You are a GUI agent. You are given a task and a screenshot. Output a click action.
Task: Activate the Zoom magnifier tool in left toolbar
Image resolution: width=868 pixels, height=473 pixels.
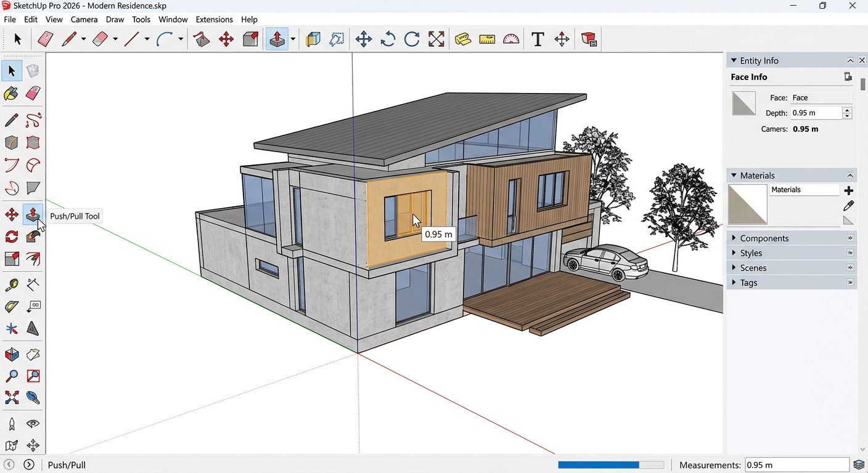tap(11, 376)
